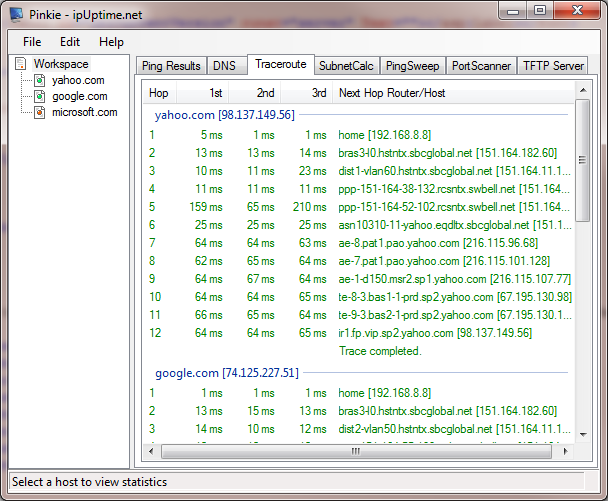This screenshot has height=501, width=608.
Task: Minimize the Pinkie window
Action: coord(513,10)
